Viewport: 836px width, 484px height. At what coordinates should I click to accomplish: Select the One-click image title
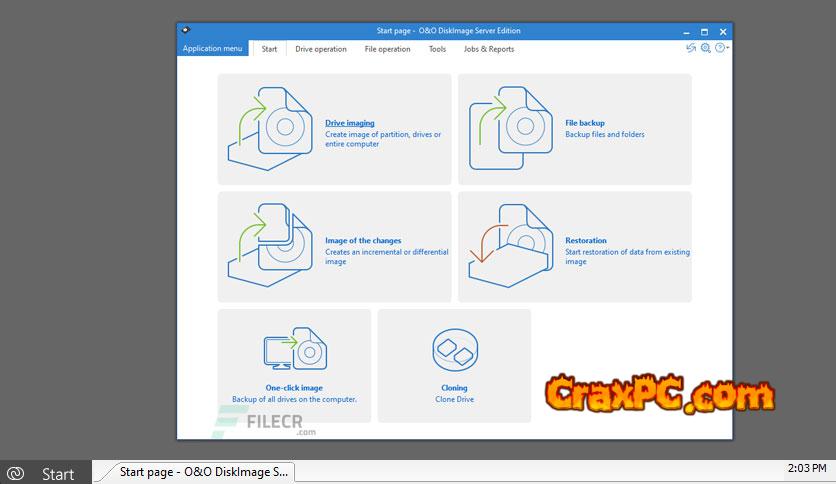(294, 388)
